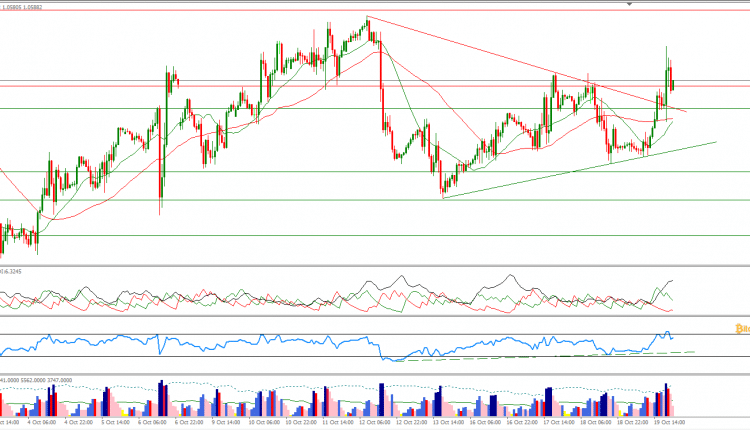The image size is (750, 430).
Task: Click the '6 Oct 22:00' time label
Action: [189, 422]
